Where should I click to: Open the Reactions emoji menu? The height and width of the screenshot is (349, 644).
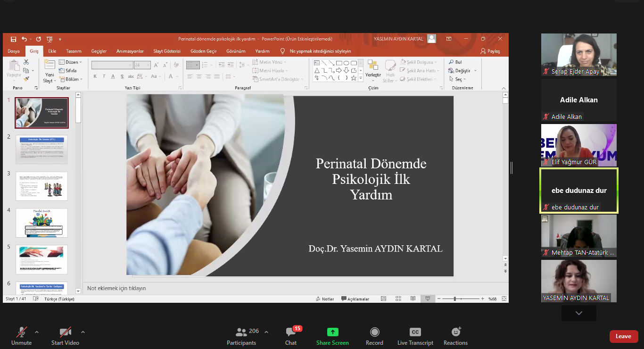click(455, 336)
